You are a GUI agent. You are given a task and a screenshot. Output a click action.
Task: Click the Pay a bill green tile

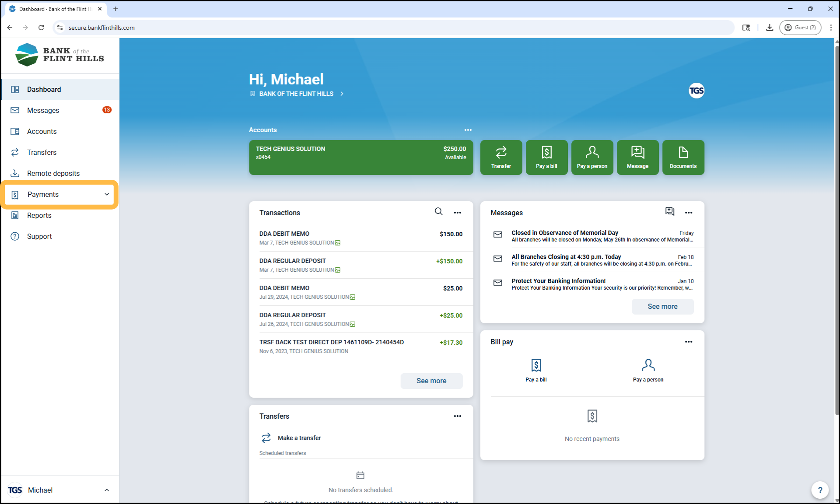(546, 157)
